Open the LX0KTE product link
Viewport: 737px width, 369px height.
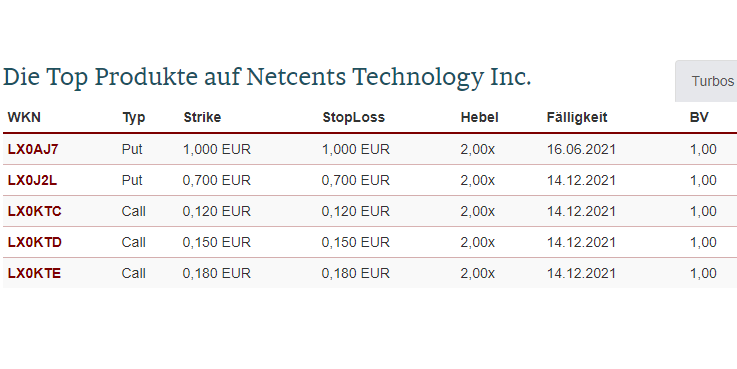[x=34, y=274]
